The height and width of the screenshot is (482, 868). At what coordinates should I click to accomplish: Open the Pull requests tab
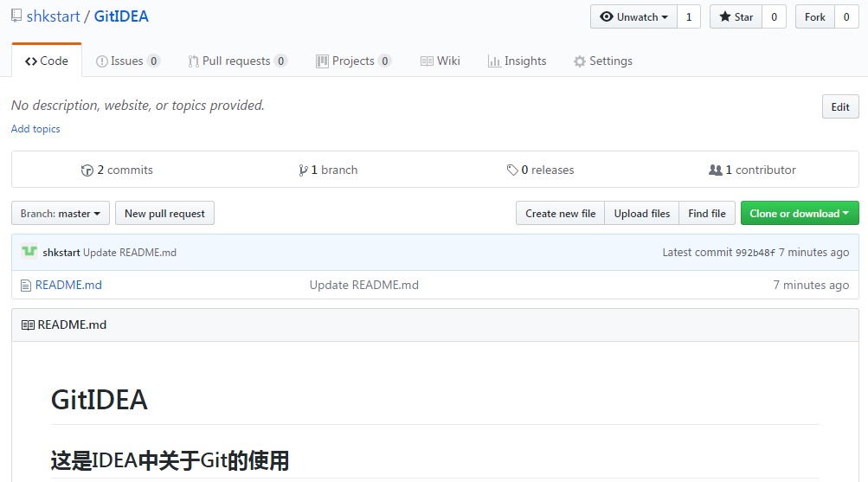click(236, 61)
